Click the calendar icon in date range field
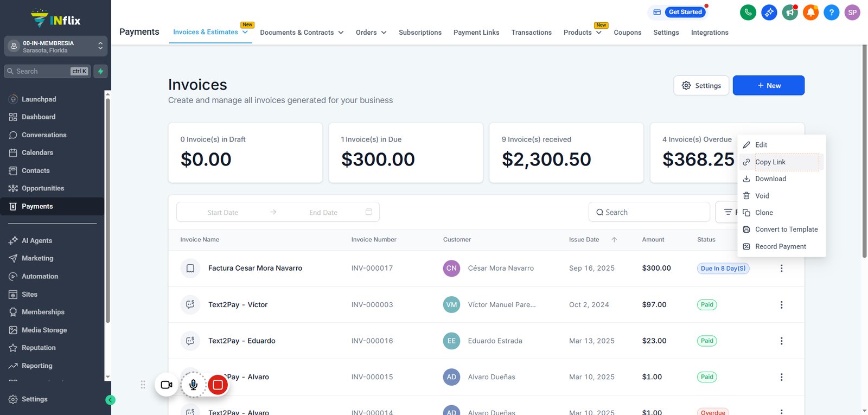Viewport: 868px width, 415px height. 369,212
